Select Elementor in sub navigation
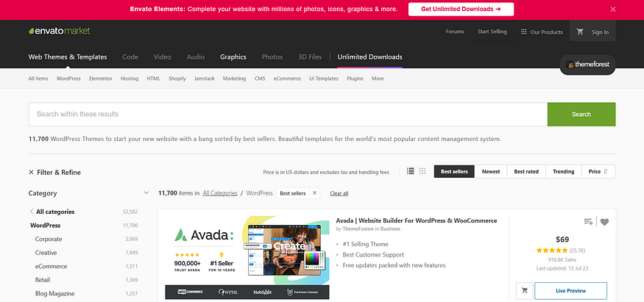This screenshot has height=302, width=644. coord(101,79)
